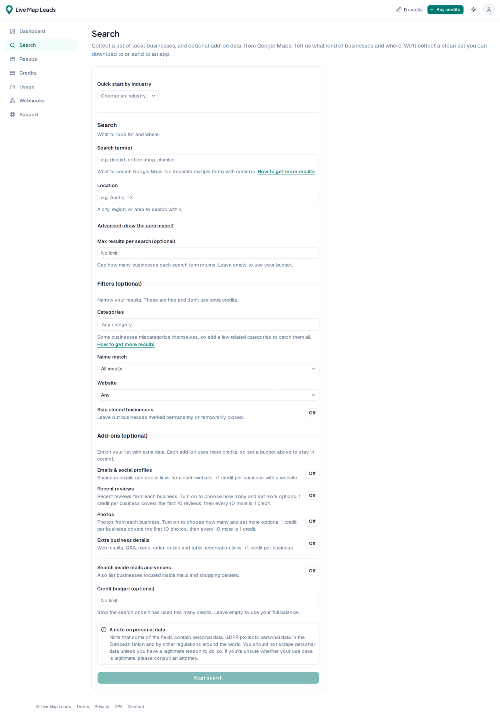
Task: Go to Results in the sidebar
Action: click(41, 59)
